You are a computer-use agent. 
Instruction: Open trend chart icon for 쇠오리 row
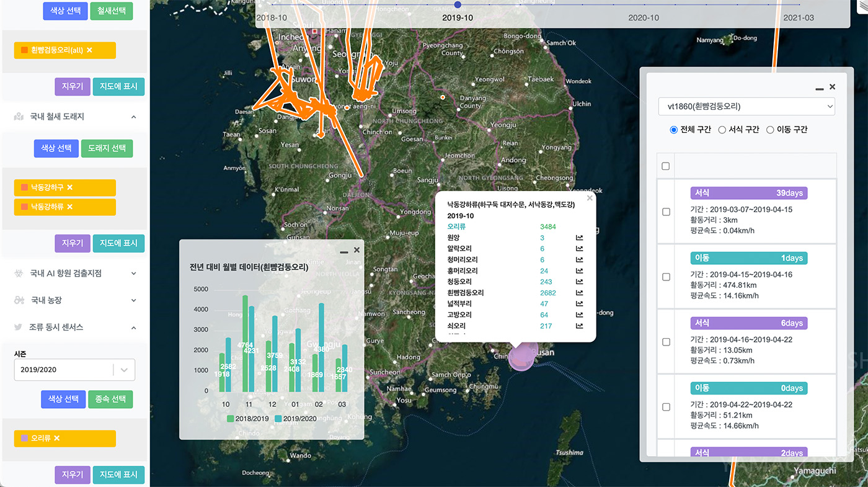[579, 326]
